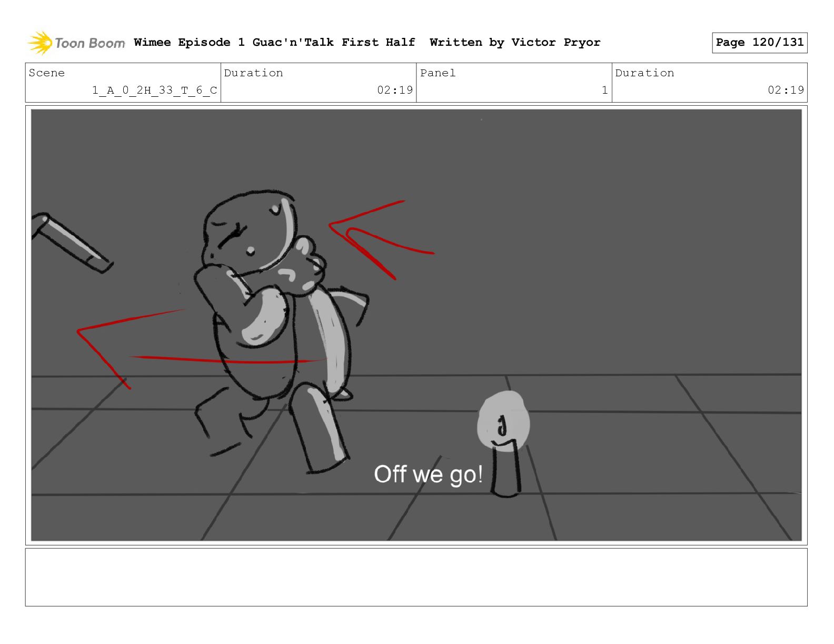
Task: Select the title text 'Wimee Episode 1 Guac'n'Talk First Half'
Action: (x=274, y=43)
